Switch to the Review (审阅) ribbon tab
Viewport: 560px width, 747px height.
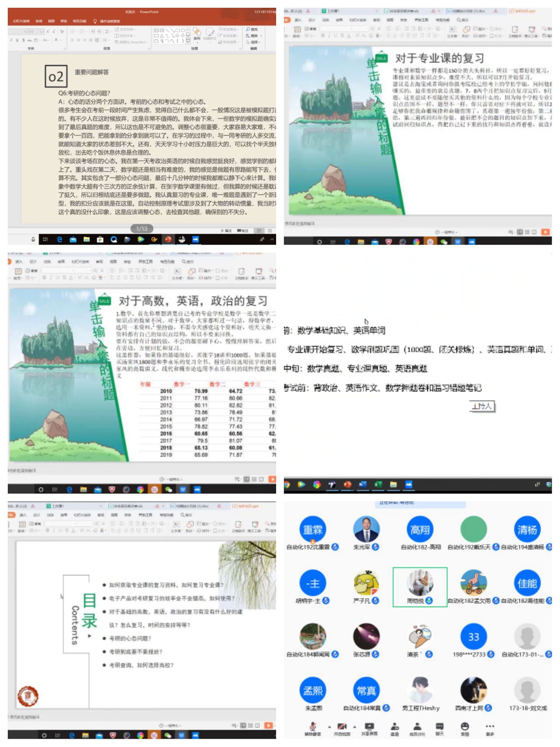(x=39, y=21)
